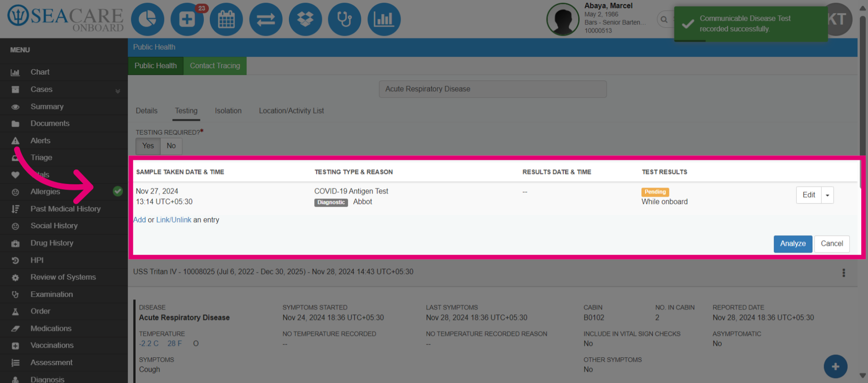Click the Acute Respiratory Disease field
This screenshot has width=868, height=383.
point(493,89)
